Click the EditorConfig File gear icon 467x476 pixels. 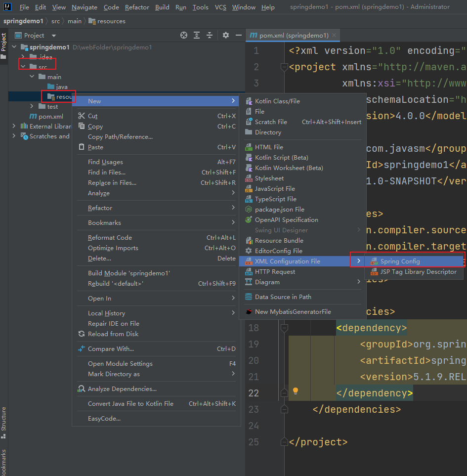point(249,251)
